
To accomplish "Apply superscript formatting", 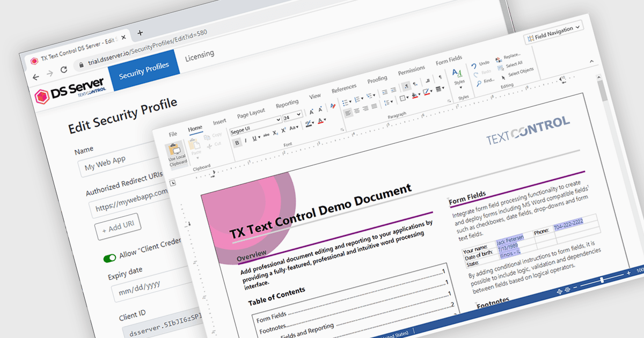I will point(283,130).
